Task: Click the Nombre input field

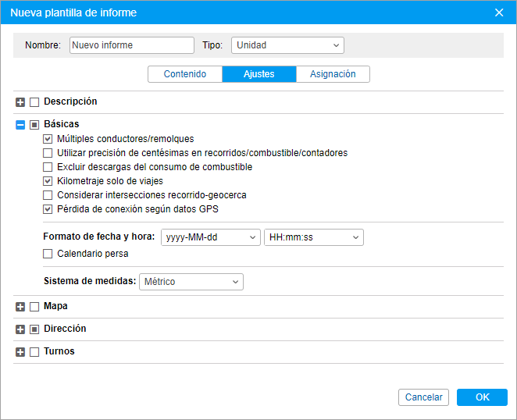Action: pyautogui.click(x=131, y=45)
